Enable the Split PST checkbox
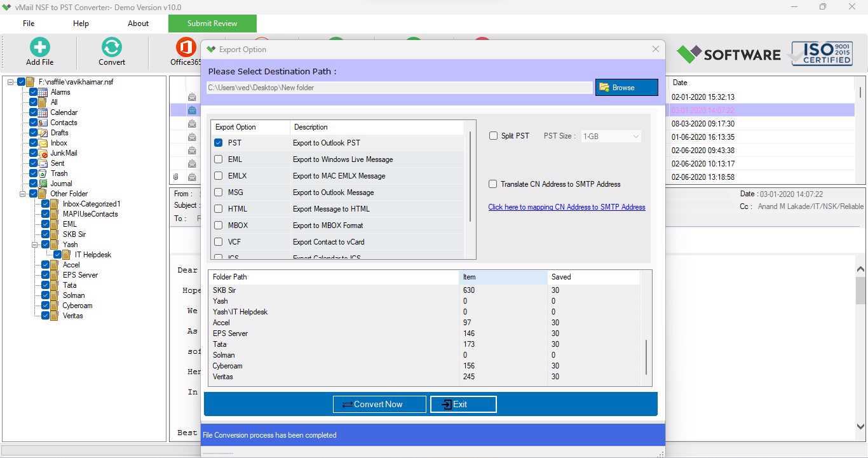The image size is (868, 458). coord(493,136)
